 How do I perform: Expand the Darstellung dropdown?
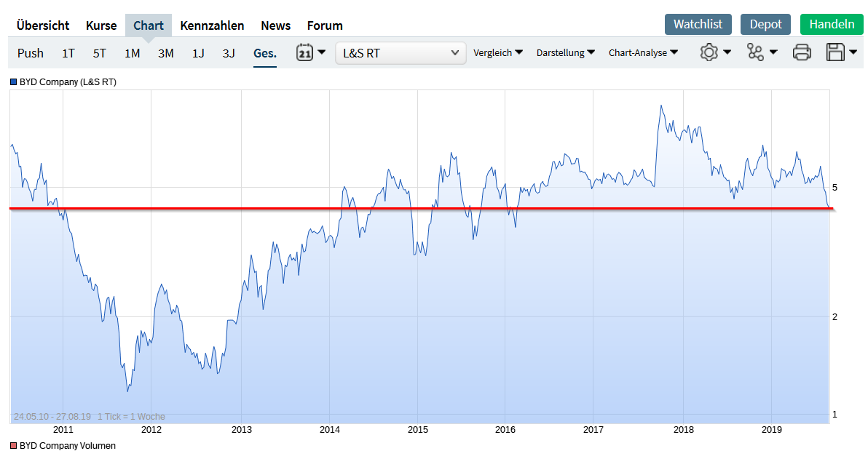[566, 53]
